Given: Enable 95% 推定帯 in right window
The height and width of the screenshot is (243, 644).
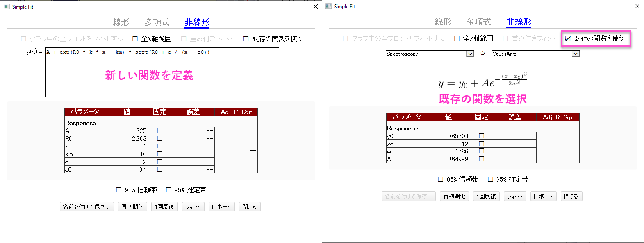Looking at the screenshot, I should (490, 179).
